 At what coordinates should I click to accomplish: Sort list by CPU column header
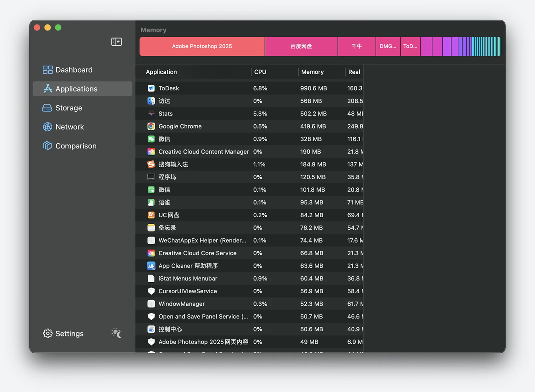point(260,72)
